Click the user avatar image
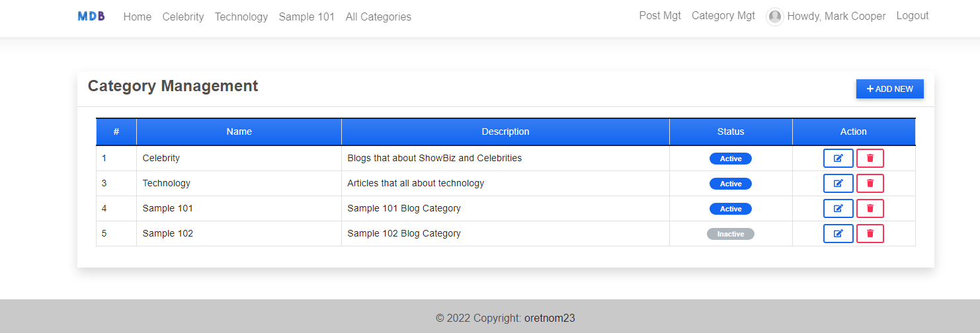Image resolution: width=980 pixels, height=333 pixels. pyautogui.click(x=775, y=17)
